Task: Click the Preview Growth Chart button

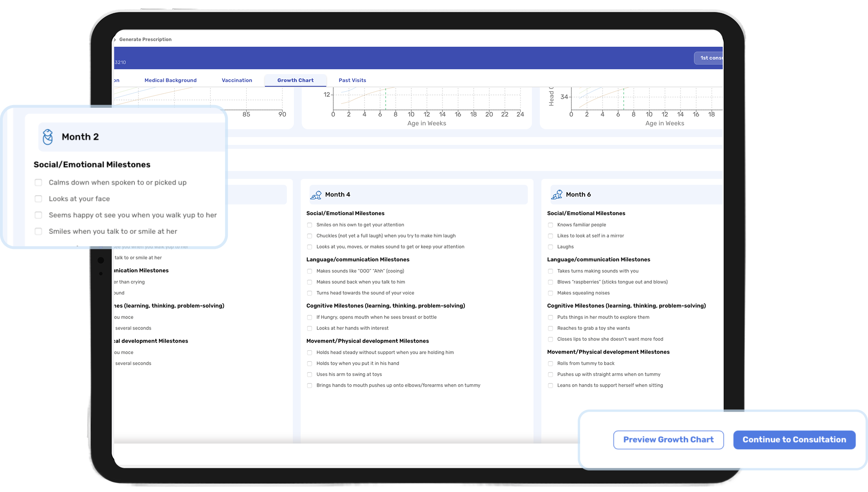Action: pyautogui.click(x=668, y=440)
